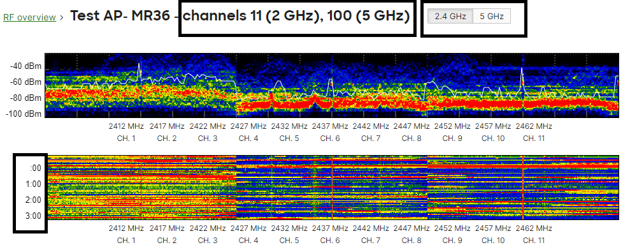Click 2412 MHz label under the dBm chart
The width and height of the screenshot is (644, 252).
coord(126,126)
